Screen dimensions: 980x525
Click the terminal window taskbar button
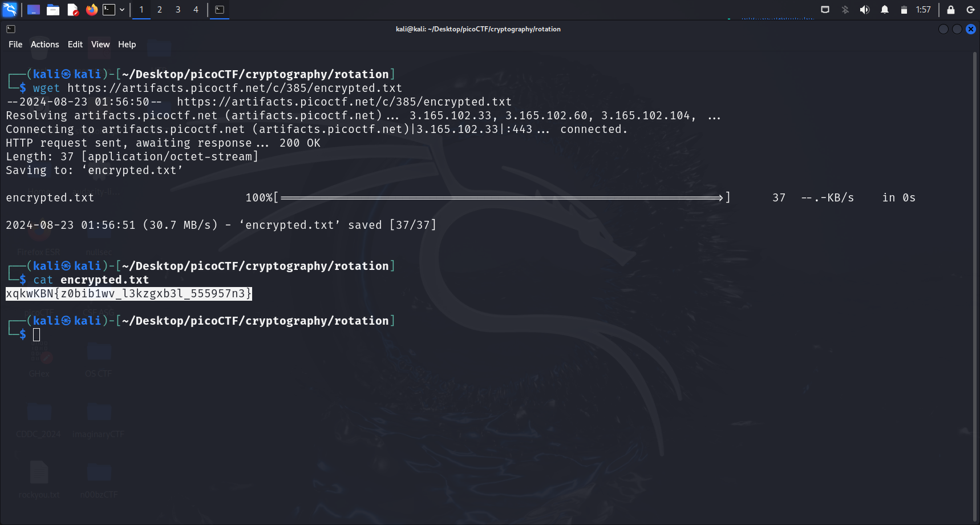pyautogui.click(x=220, y=10)
